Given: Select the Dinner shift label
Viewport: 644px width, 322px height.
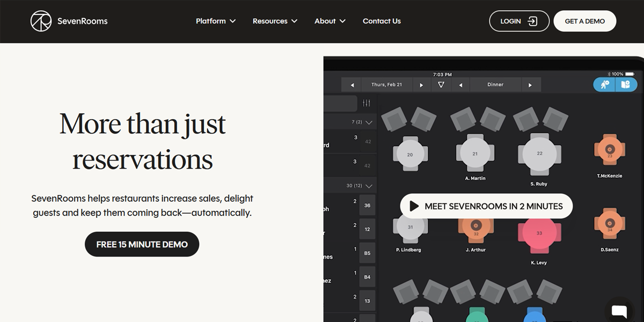Looking at the screenshot, I should coord(495,85).
